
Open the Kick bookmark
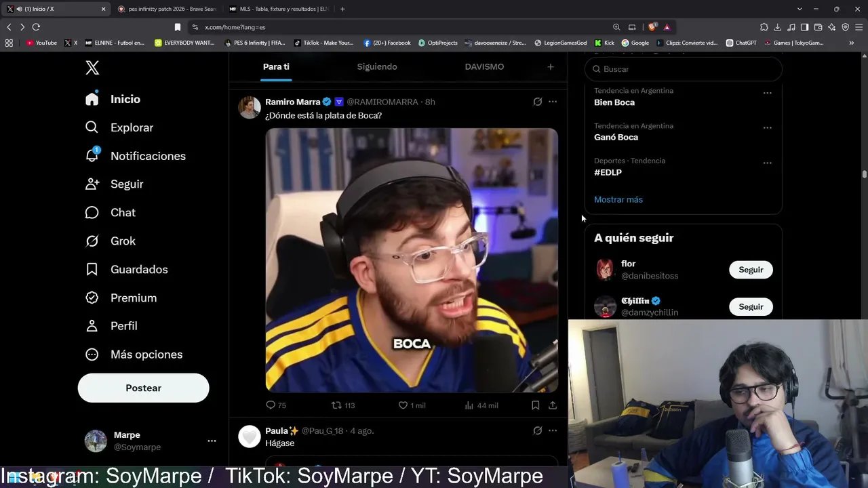coord(604,43)
